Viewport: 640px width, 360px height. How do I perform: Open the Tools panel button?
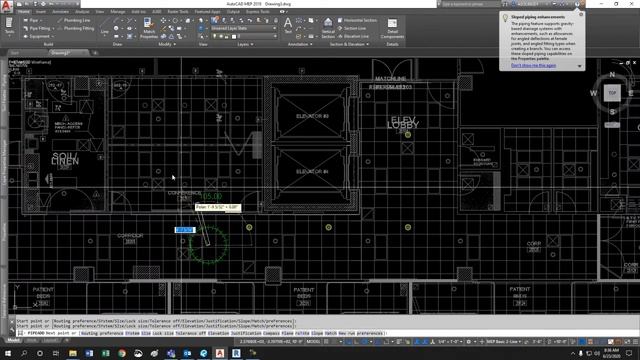(9, 26)
